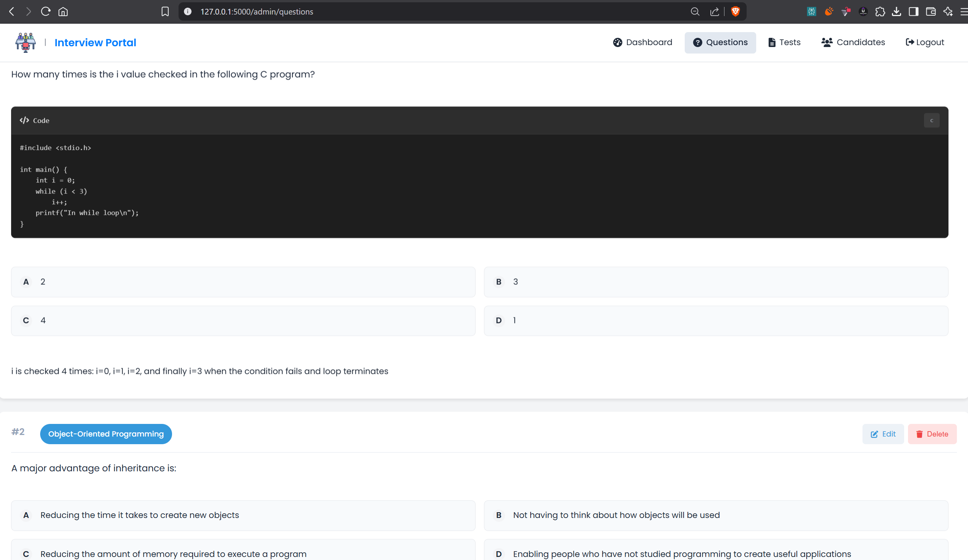Click the text 'A major advantage of inheritance is:'

(x=94, y=468)
